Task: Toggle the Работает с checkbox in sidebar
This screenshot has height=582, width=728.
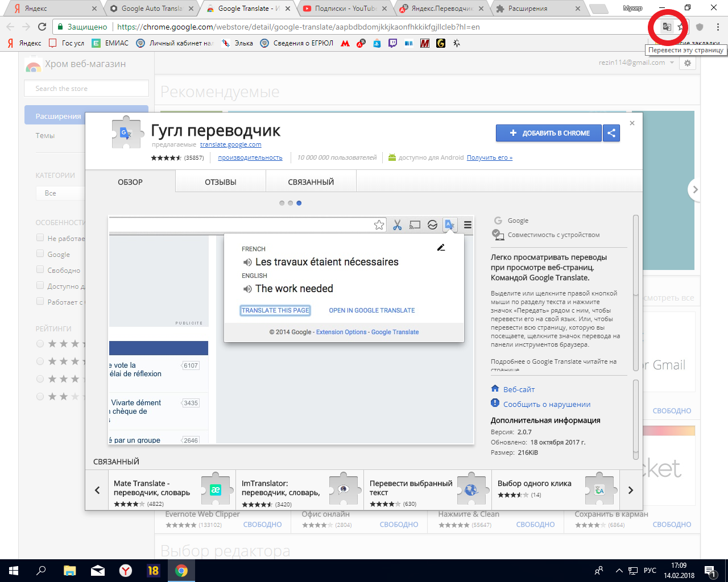Action: 40,301
